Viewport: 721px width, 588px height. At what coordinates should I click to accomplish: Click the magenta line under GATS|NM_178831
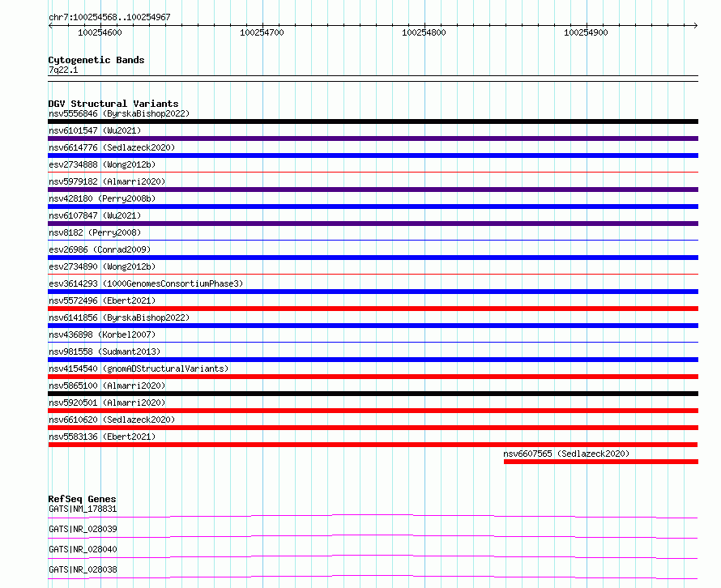(373, 516)
